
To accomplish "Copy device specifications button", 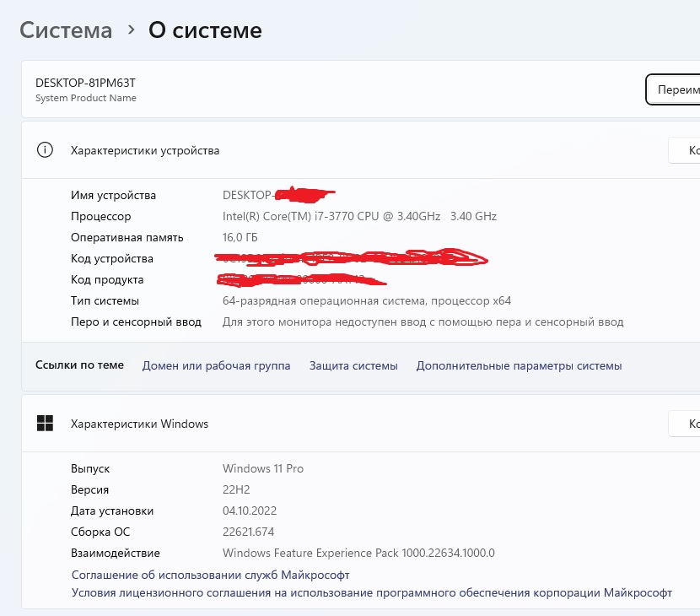I will tap(684, 150).
